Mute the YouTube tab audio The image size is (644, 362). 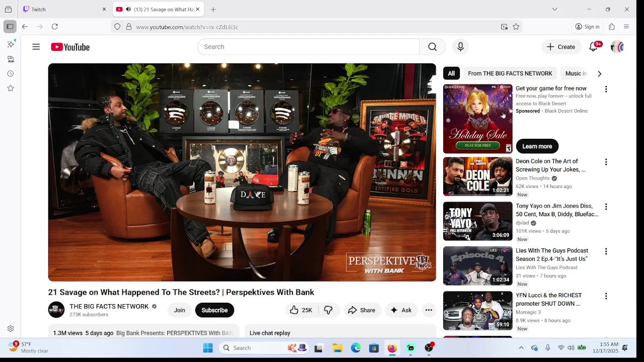coord(128,9)
